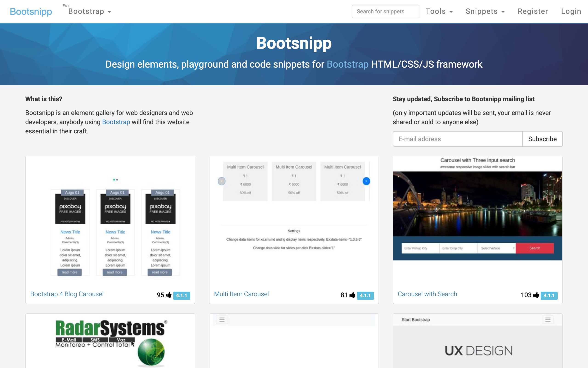Open the Carousel with Search snippet link

pos(427,294)
